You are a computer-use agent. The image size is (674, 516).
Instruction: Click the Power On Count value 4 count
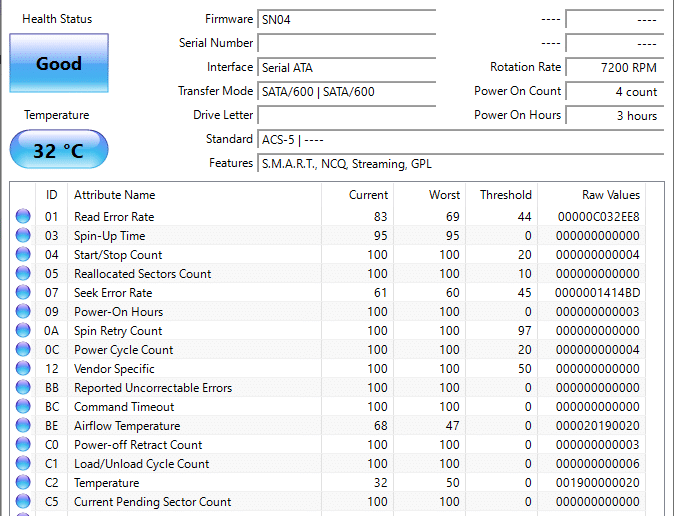click(x=615, y=92)
